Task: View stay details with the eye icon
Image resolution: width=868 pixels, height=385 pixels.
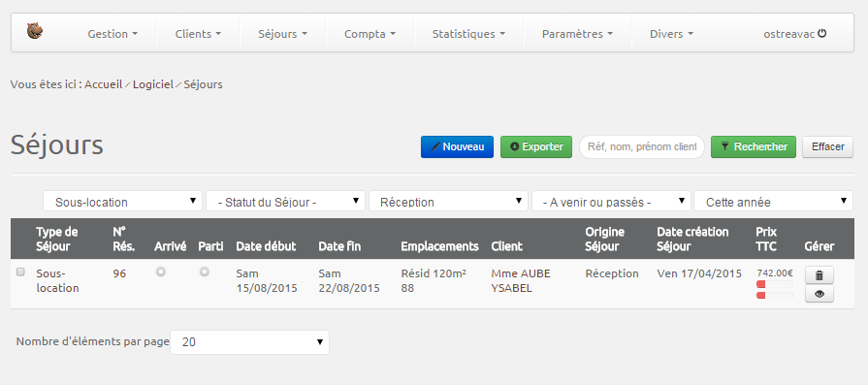Action: 820,294
